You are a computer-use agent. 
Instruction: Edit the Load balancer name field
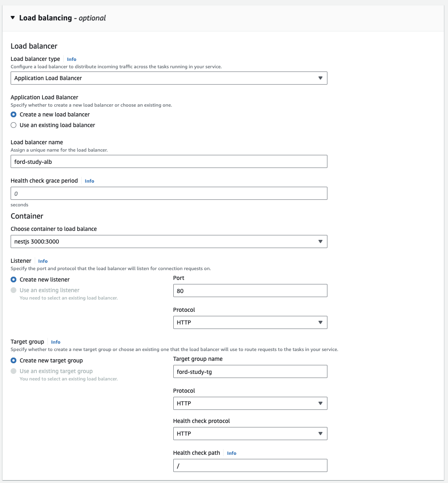pyautogui.click(x=169, y=161)
